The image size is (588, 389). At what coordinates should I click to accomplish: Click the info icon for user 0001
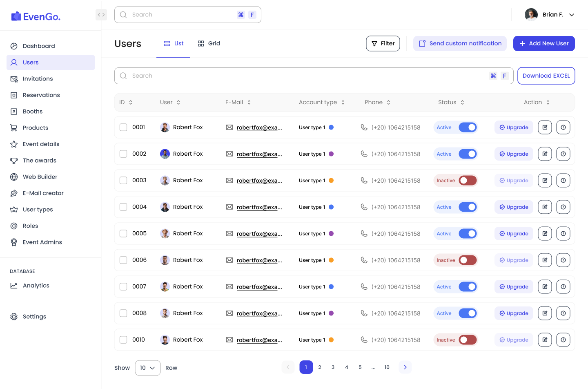pyautogui.click(x=563, y=127)
